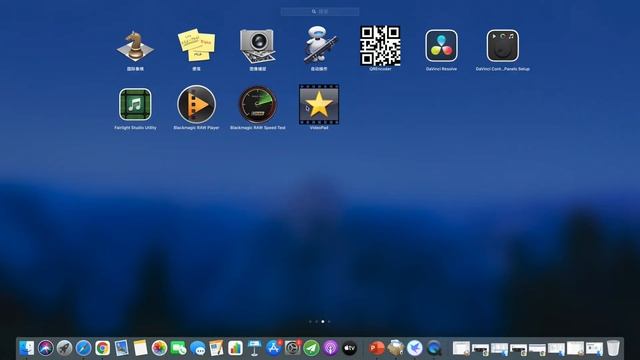Launch Google Chrome from the Dock

[x=102, y=348]
